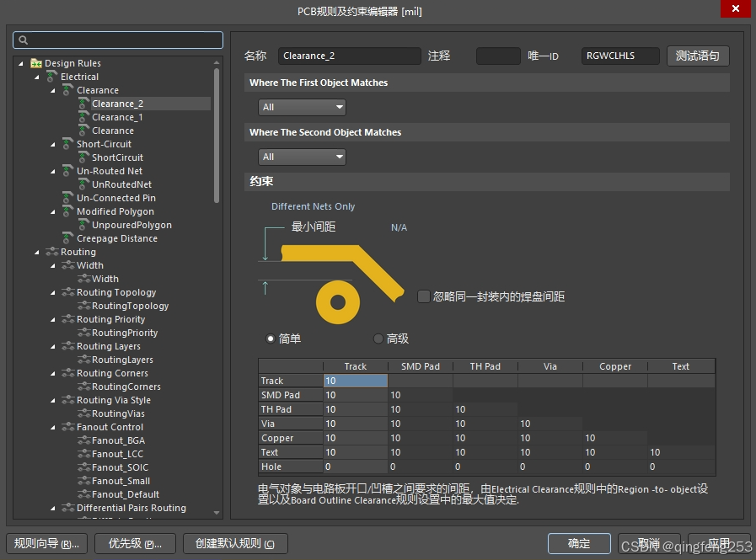This screenshot has width=756, height=560.
Task: Click the Fanout_Small rule icon
Action: coord(84,481)
